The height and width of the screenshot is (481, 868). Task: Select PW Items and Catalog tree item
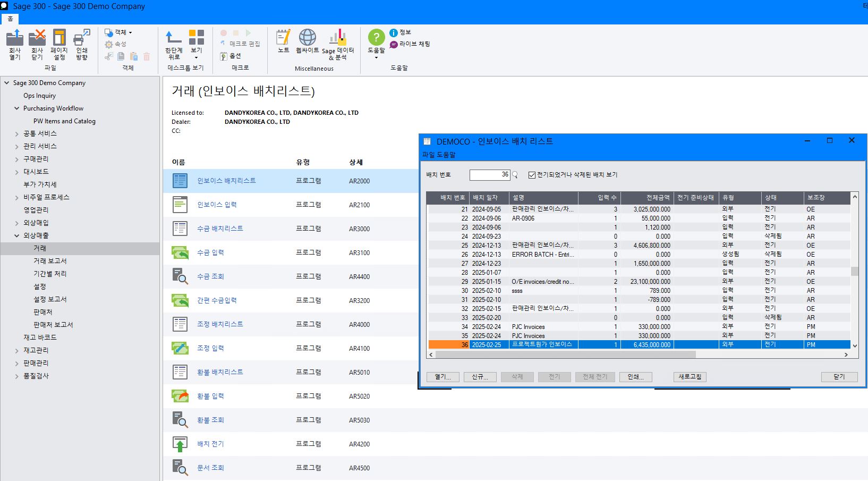pyautogui.click(x=64, y=121)
